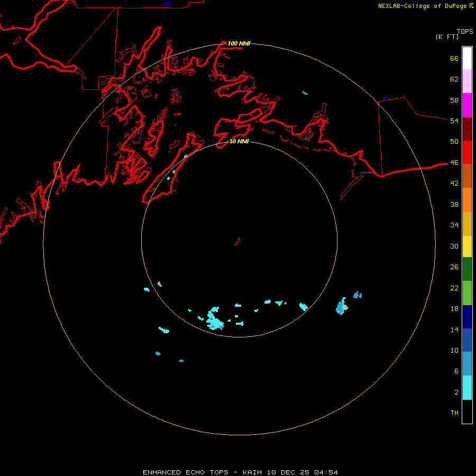
Task: Select the cyan legend swatch
Action: (x=467, y=388)
